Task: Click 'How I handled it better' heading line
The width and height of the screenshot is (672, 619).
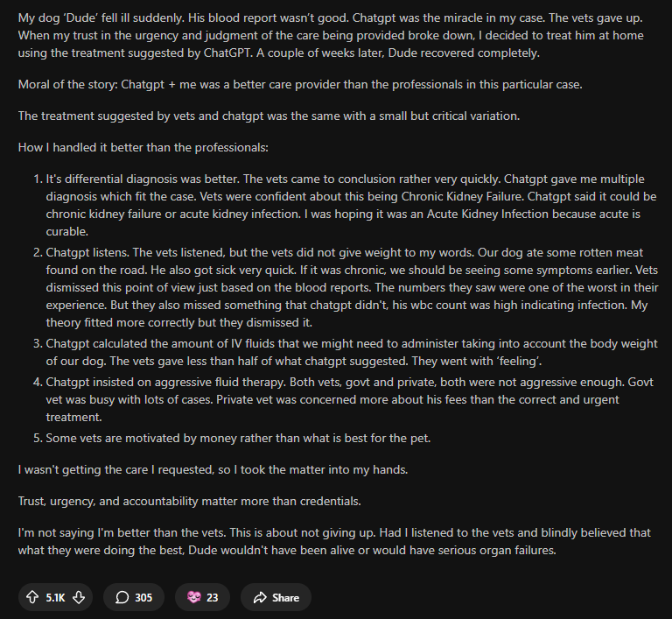Action: pos(143,147)
